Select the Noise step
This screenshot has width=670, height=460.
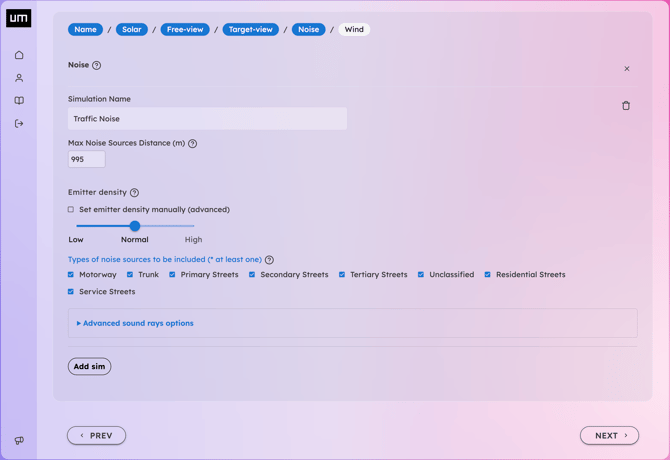(309, 29)
